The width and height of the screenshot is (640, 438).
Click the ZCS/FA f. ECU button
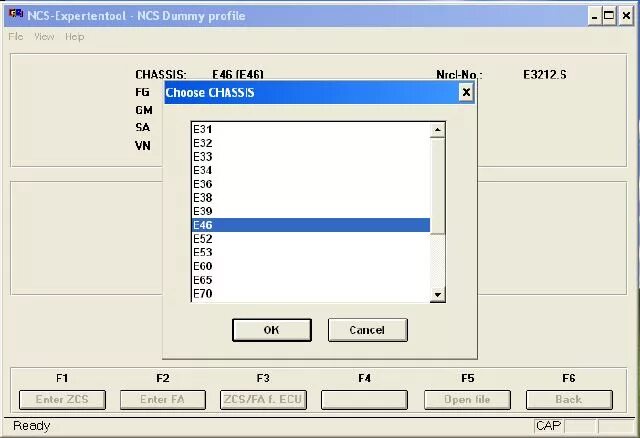click(263, 400)
